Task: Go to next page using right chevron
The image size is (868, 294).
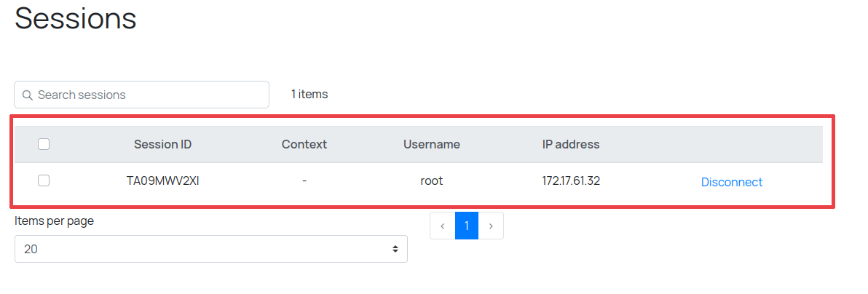Action: coord(491,226)
